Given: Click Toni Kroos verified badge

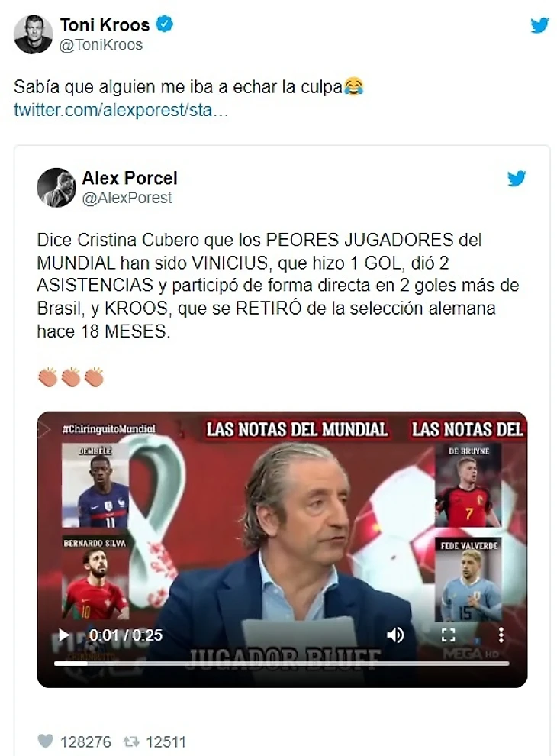Looking at the screenshot, I should coord(166,24).
